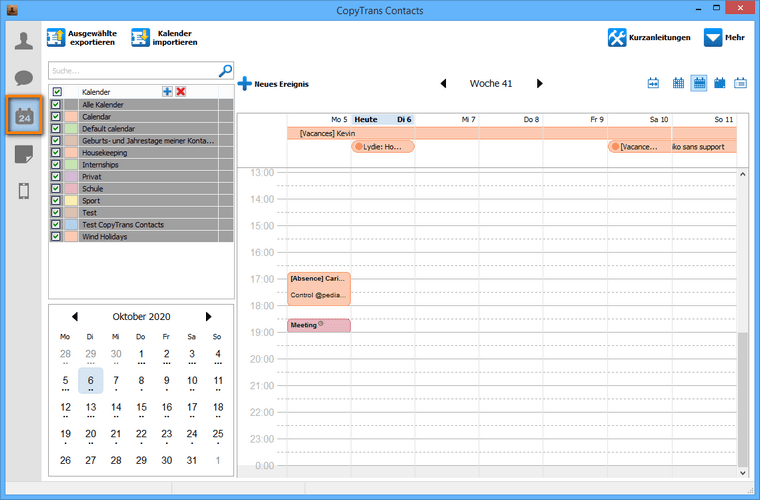Switch to month view icon

720,83
